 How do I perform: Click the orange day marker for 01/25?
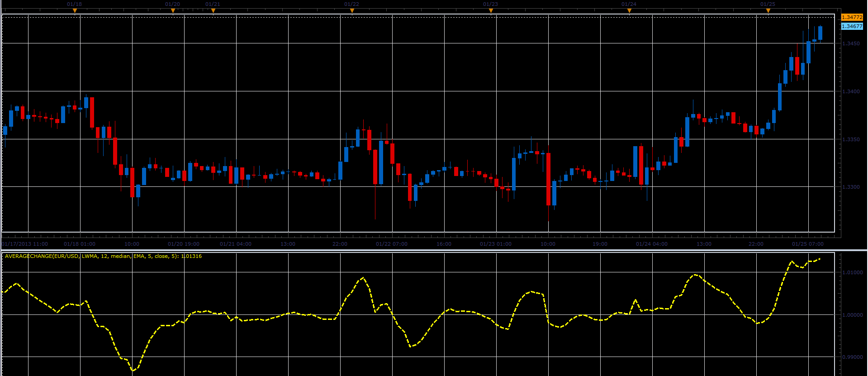768,11
